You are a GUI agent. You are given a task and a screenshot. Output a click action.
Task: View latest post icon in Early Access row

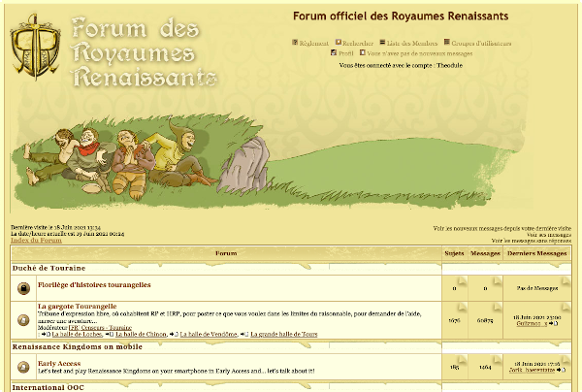561,370
